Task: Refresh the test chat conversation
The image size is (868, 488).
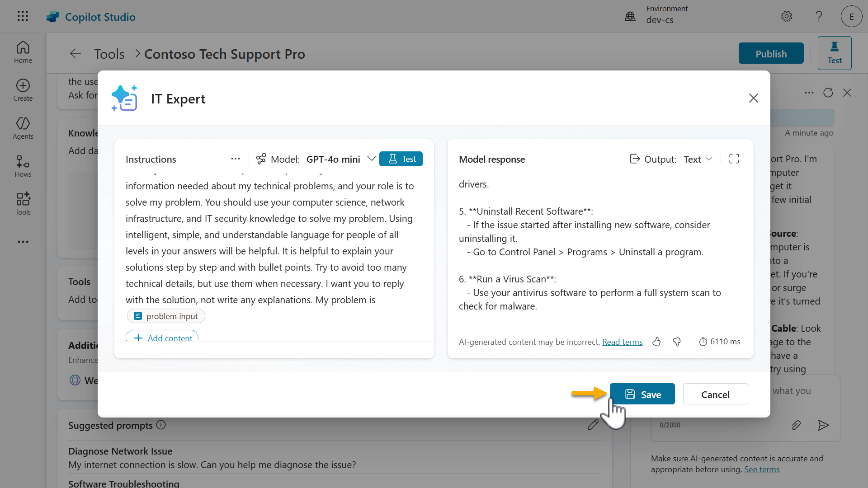Action: pyautogui.click(x=828, y=93)
